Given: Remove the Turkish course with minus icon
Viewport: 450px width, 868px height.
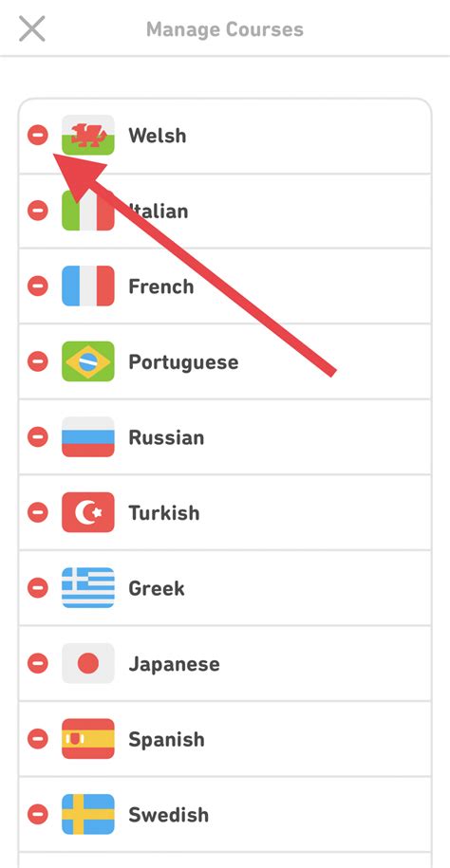Looking at the screenshot, I should click(x=38, y=512).
